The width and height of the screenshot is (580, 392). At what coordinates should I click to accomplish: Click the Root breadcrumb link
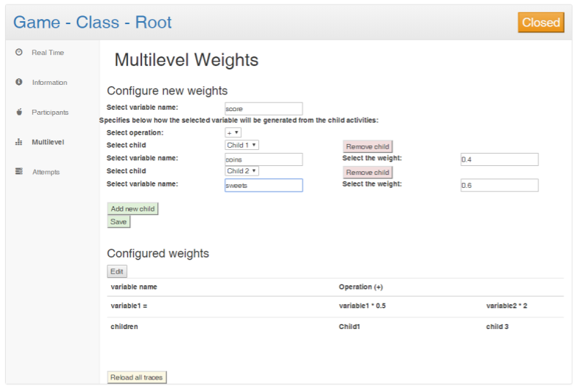click(x=153, y=22)
